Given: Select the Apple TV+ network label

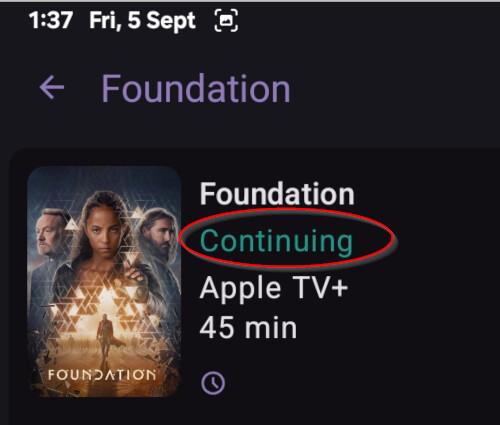Looking at the screenshot, I should [274, 288].
